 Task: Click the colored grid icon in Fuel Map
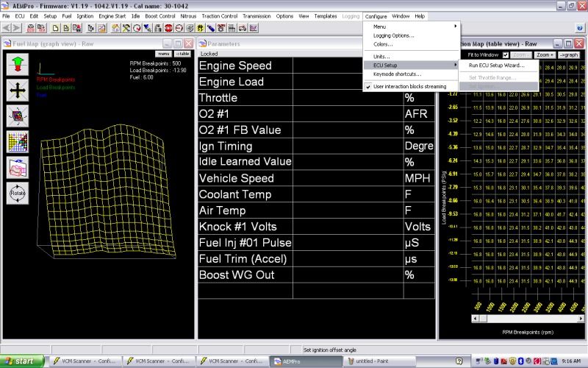18,141
